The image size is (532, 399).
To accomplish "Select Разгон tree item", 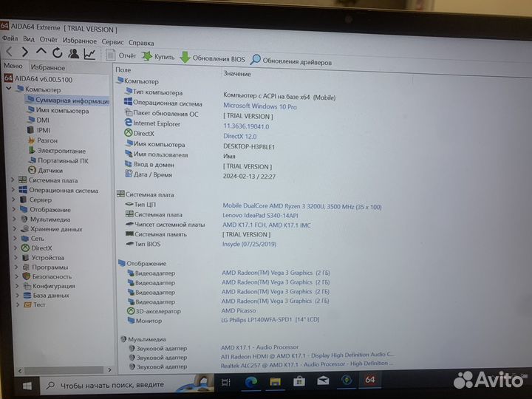I will pyautogui.click(x=42, y=140).
